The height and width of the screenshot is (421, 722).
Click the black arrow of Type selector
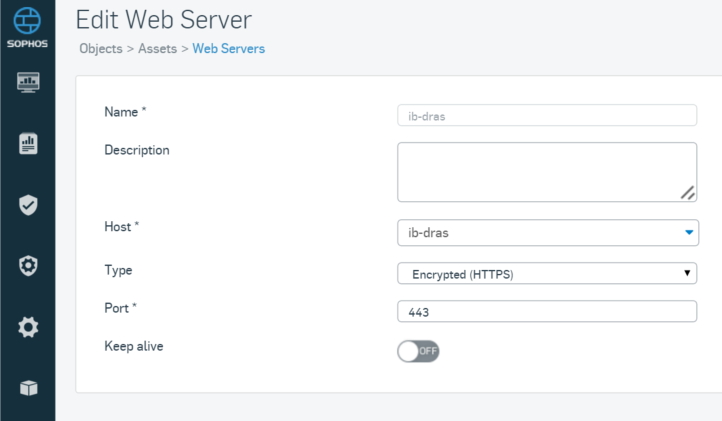pyautogui.click(x=687, y=273)
